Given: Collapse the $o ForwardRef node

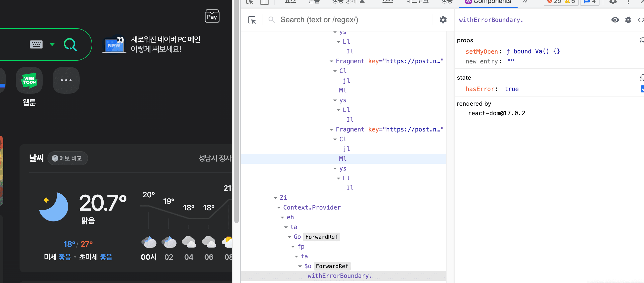Looking at the screenshot, I should 300,266.
